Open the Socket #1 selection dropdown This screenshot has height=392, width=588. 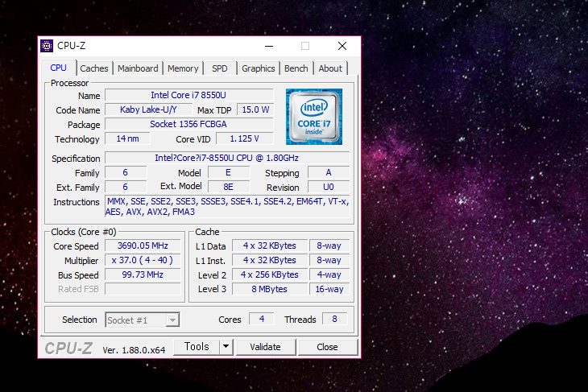click(142, 320)
